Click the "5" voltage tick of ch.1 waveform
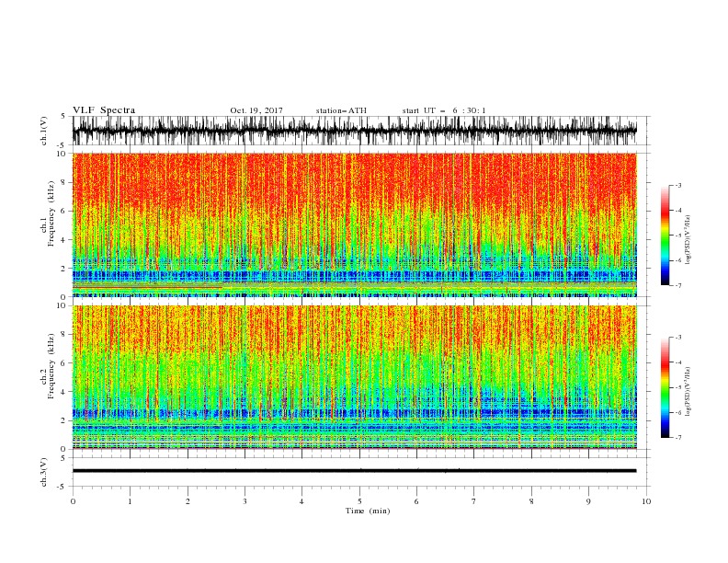This screenshot has height=563, width=728. [63, 117]
